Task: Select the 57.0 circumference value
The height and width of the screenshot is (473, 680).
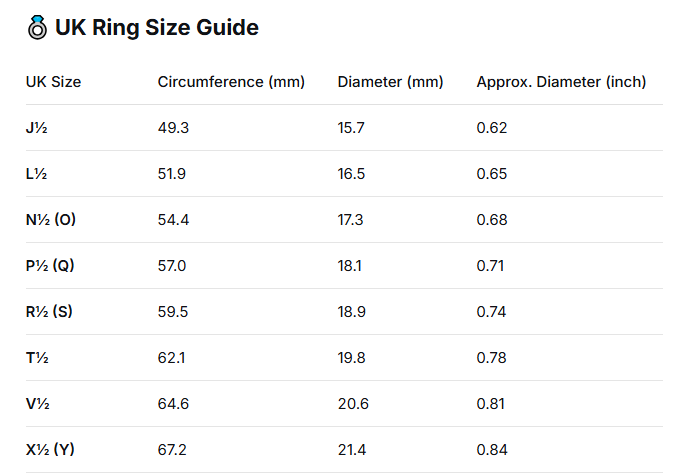Action: 172,266
